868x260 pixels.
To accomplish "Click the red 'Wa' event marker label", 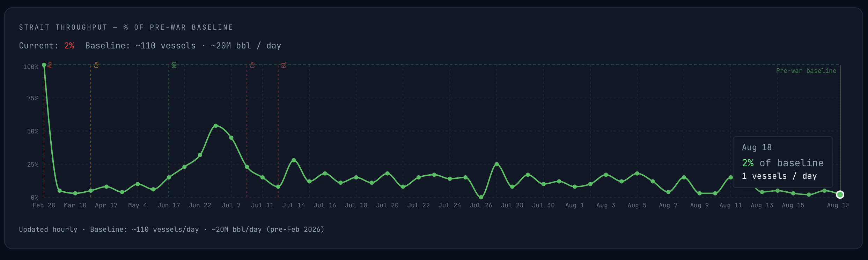I will [x=50, y=65].
